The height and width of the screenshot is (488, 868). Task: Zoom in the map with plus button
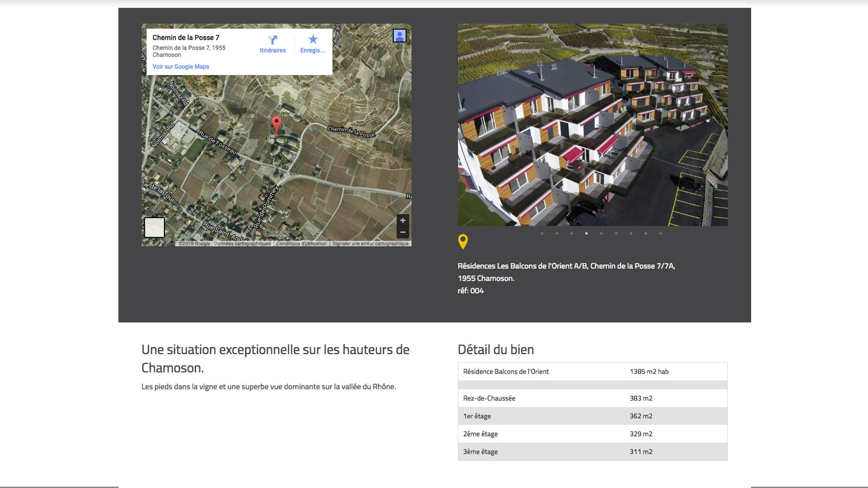click(x=403, y=220)
